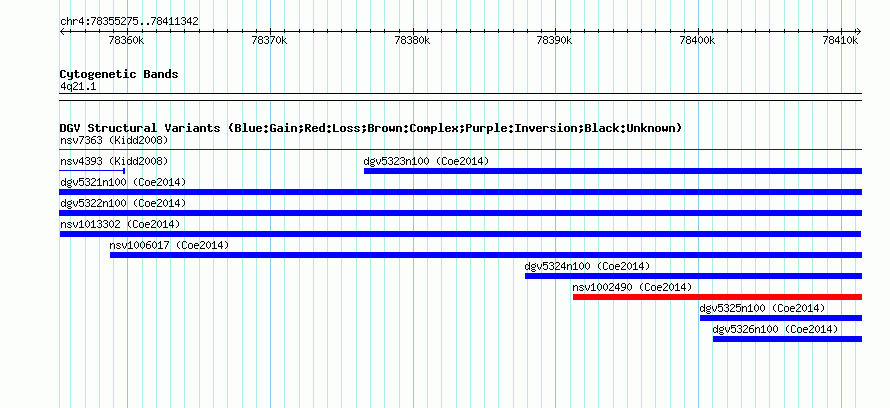This screenshot has height=408, width=890.
Task: Click the 78360k ruler position
Action: 127,40
